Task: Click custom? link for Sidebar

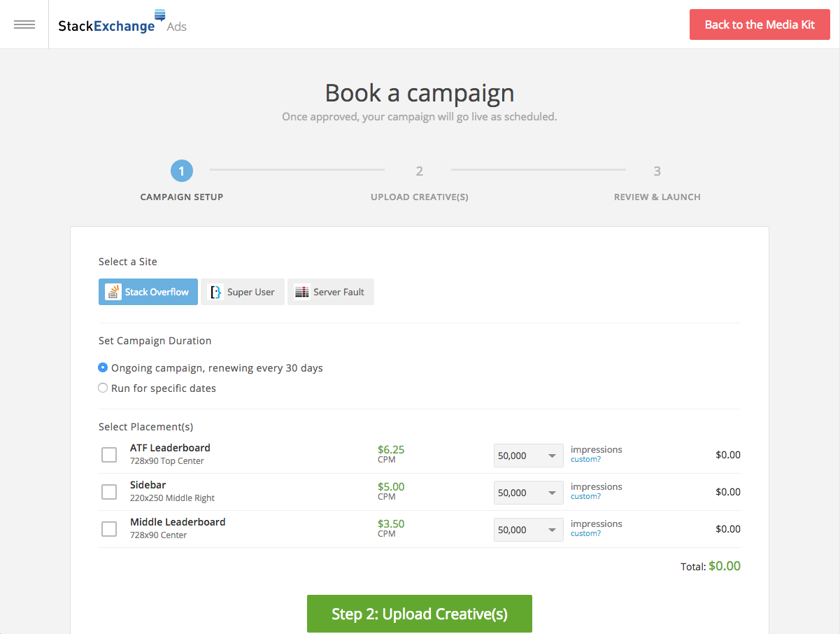Action: 586,497
